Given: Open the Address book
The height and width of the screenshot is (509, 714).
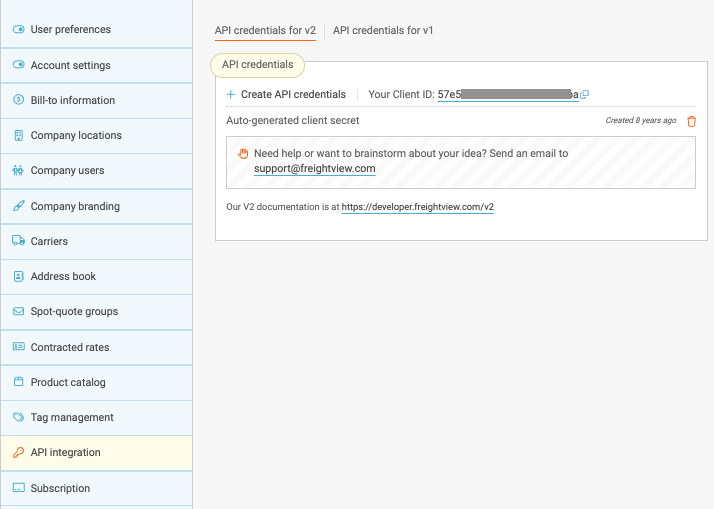Looking at the screenshot, I should click(x=63, y=276).
